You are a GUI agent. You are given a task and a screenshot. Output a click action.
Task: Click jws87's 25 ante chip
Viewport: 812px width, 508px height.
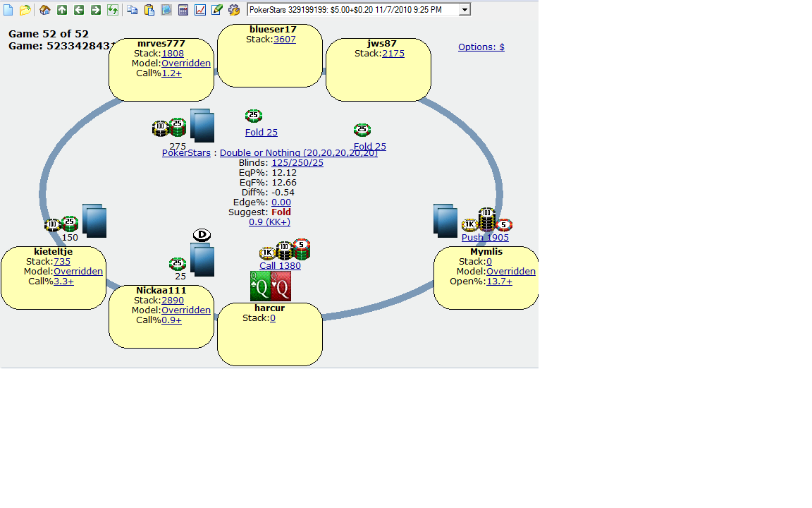[362, 130]
